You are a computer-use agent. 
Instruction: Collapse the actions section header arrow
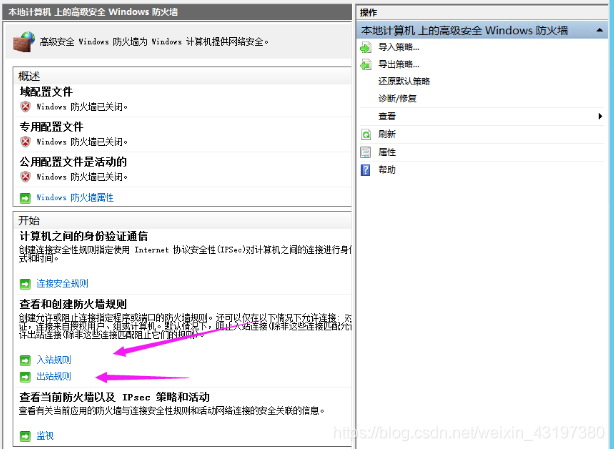[600, 31]
